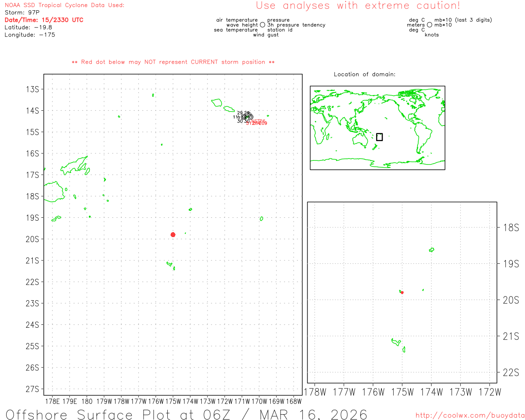Click the Offshore Surface Plot title
This screenshot has height=420, width=525.
(186, 414)
